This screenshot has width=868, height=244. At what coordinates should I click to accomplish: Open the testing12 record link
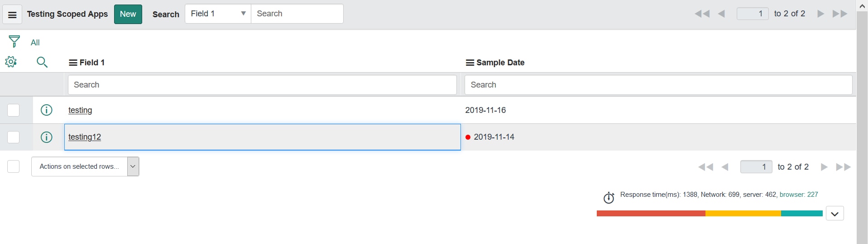point(85,137)
